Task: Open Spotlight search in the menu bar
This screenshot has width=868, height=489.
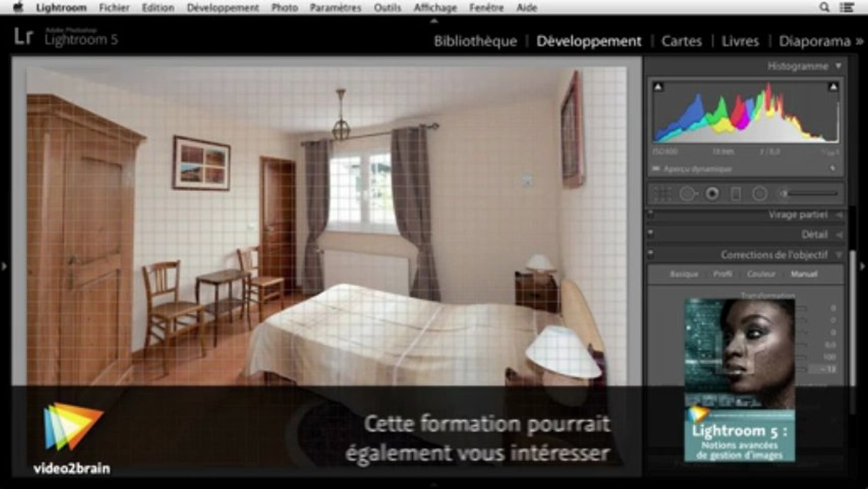Action: pos(825,7)
